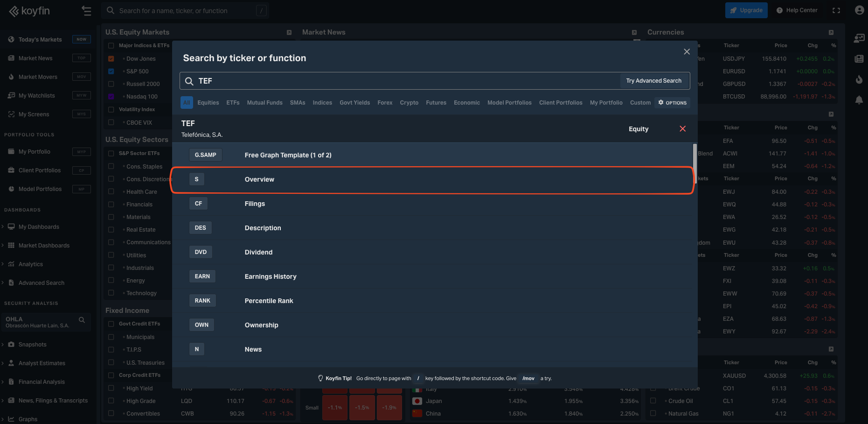Toggle the Dow Jones checkbox
Screen dimensions: 868x424
click(111, 59)
